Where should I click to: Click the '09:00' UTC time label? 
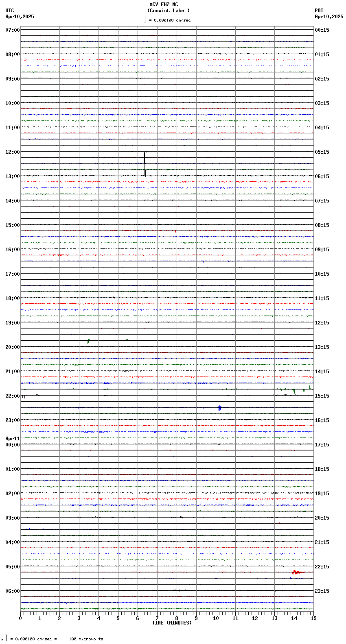click(13, 79)
